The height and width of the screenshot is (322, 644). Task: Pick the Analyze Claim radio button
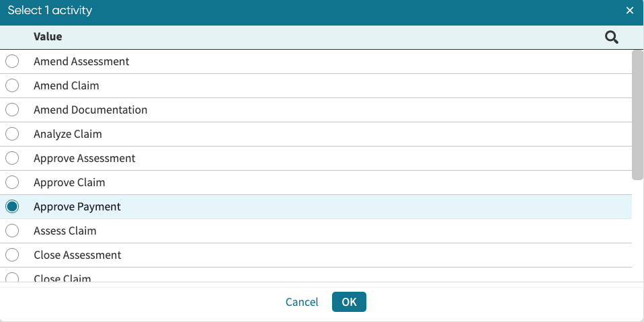[x=12, y=134]
